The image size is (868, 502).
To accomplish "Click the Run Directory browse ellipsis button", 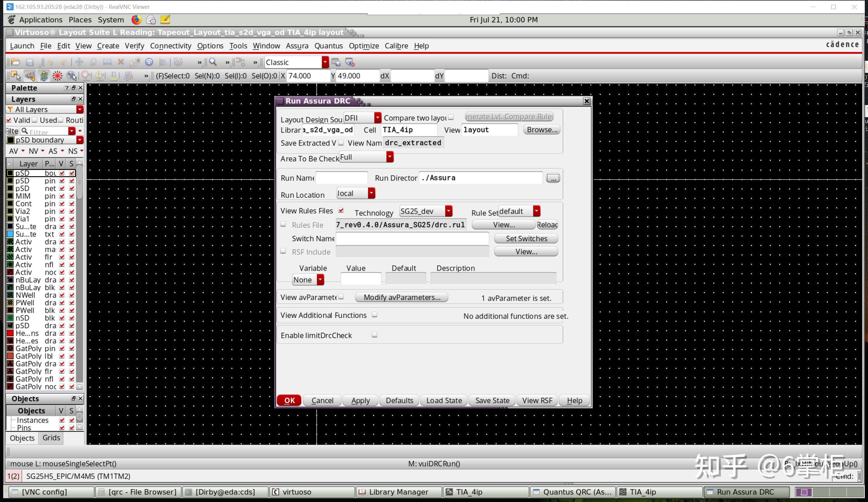I will click(x=553, y=178).
